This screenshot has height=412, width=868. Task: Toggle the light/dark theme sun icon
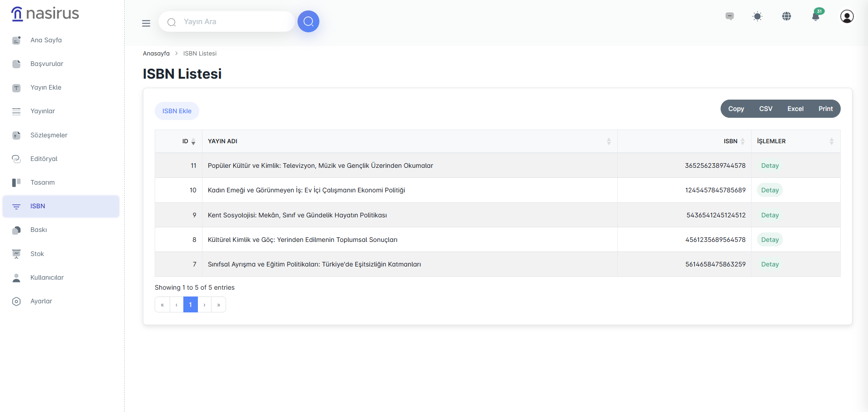tap(757, 16)
